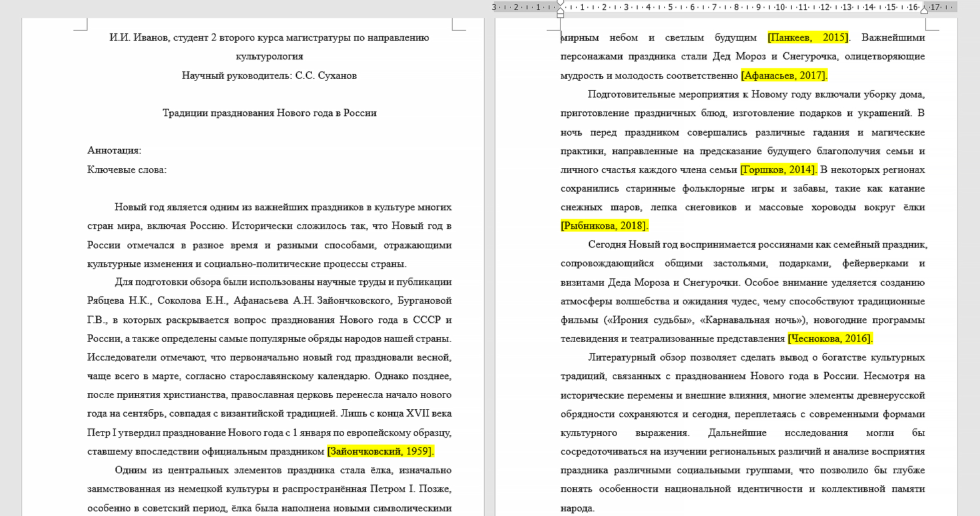
Task: Click the line 'Научный руководитель: С.С. Суханов'
Action: click(x=270, y=75)
